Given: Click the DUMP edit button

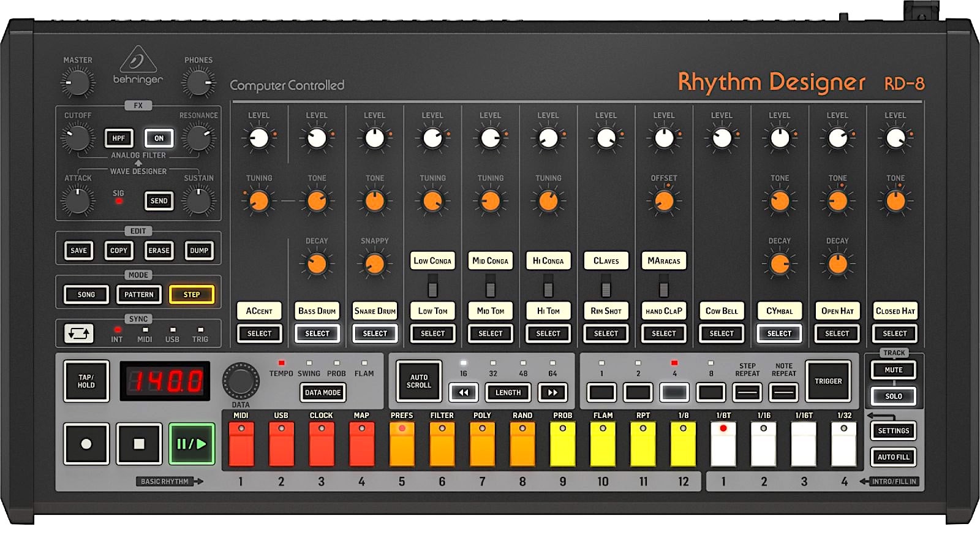Looking at the screenshot, I should tap(199, 251).
